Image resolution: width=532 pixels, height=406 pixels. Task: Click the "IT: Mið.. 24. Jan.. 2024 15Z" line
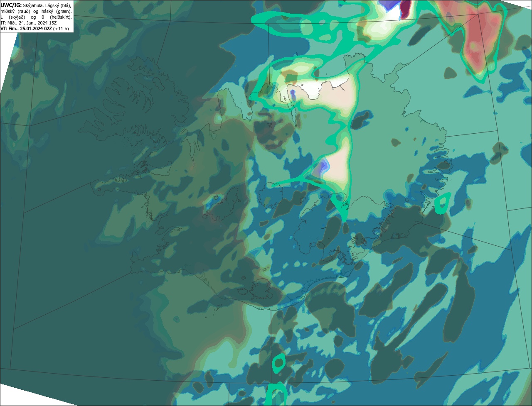point(29,23)
